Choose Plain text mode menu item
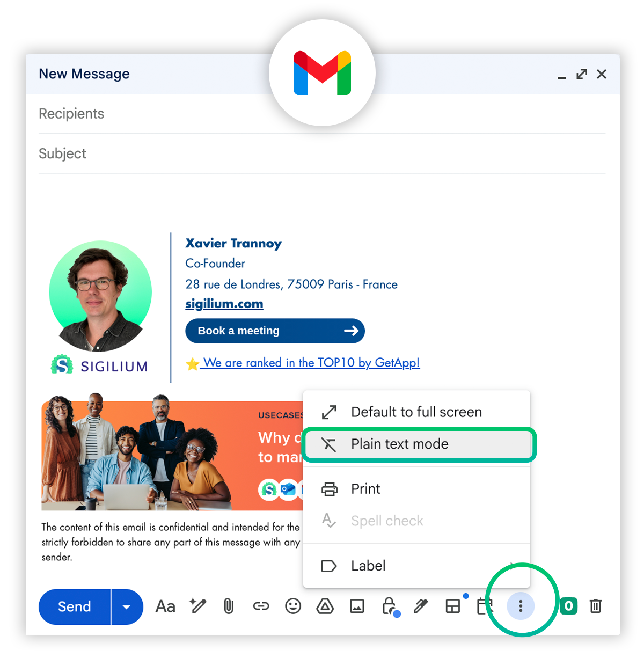Viewport: 644px width, 658px height. pos(419,444)
